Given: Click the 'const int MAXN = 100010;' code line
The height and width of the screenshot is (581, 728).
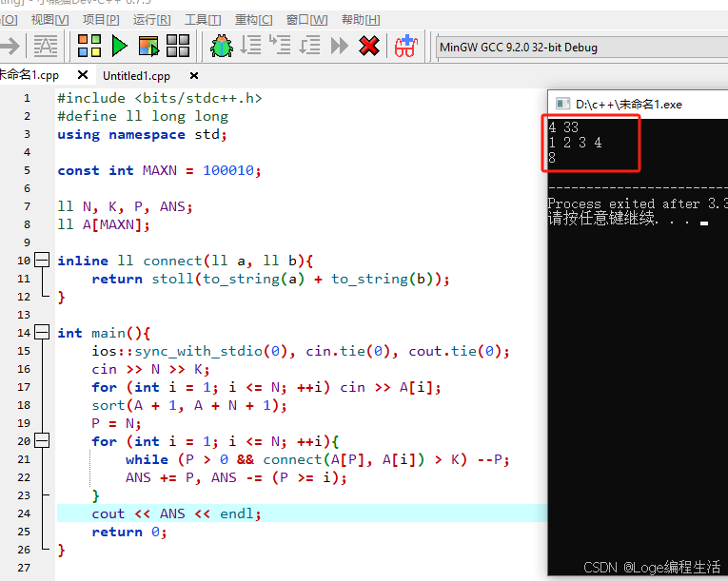Looking at the screenshot, I should 159,170.
